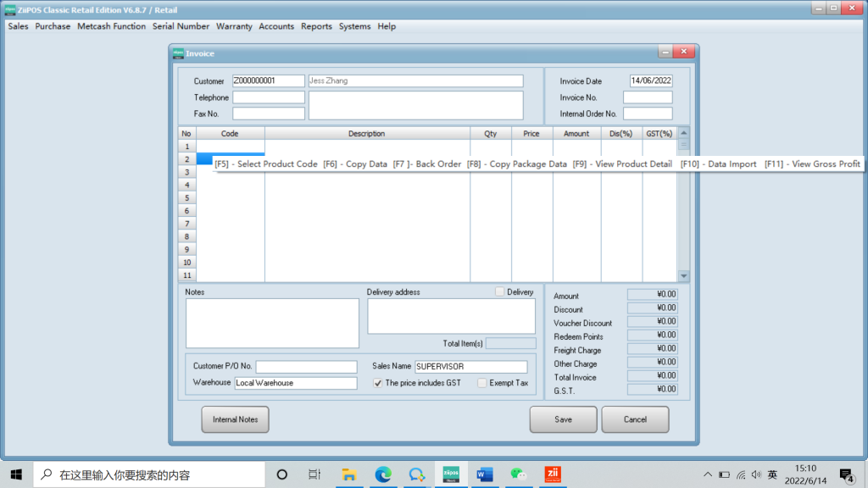The width and height of the screenshot is (868, 488).
Task: Show hidden system tray icons
Action: click(x=708, y=474)
